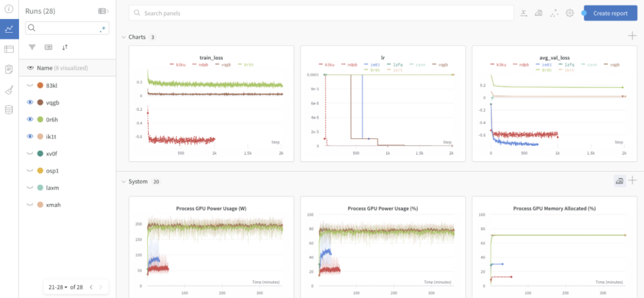Open the artifacts database icon in sidebar
644x298 pixels.
pyautogui.click(x=9, y=110)
